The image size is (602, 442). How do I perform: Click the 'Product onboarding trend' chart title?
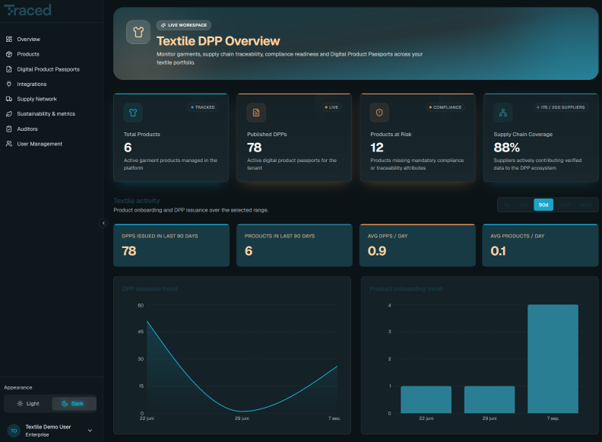[406, 289]
